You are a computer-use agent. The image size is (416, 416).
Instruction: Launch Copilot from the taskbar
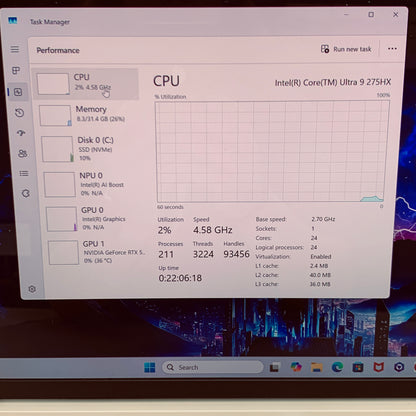click(296, 367)
